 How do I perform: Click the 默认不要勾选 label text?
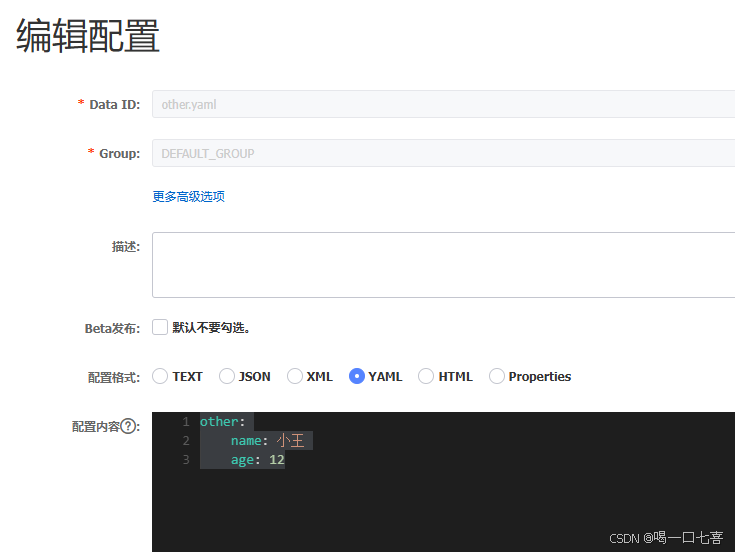pyautogui.click(x=211, y=328)
